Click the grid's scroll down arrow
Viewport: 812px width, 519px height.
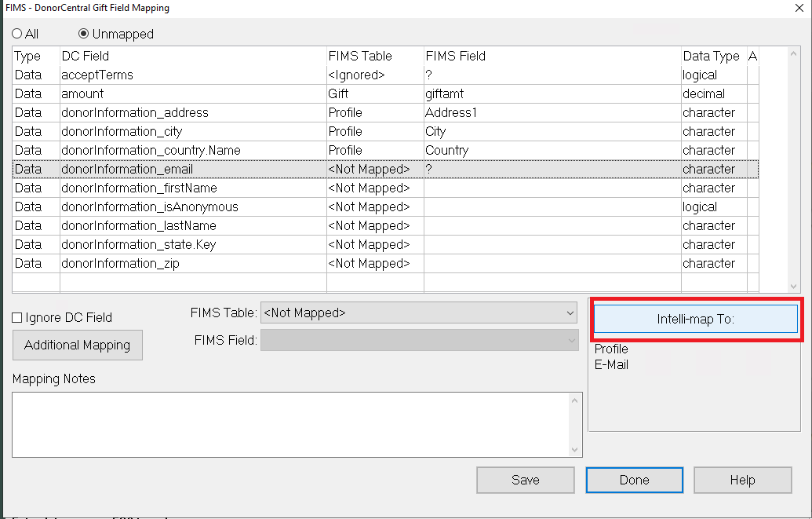(x=793, y=287)
